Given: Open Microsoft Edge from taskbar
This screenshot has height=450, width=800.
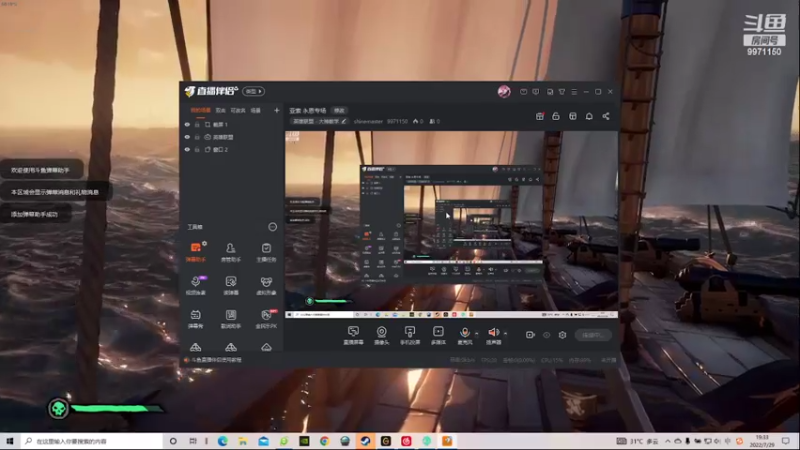Looking at the screenshot, I should click(223, 441).
